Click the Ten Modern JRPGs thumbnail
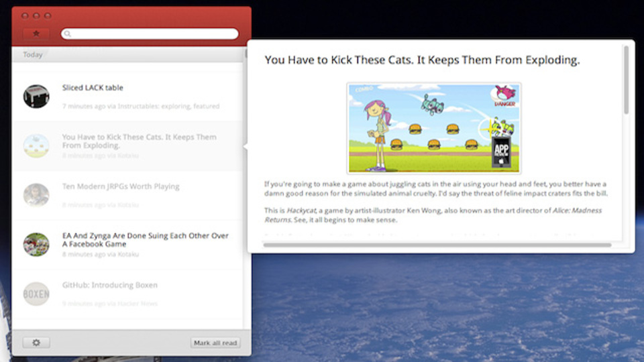This screenshot has width=644, height=362. [x=36, y=195]
